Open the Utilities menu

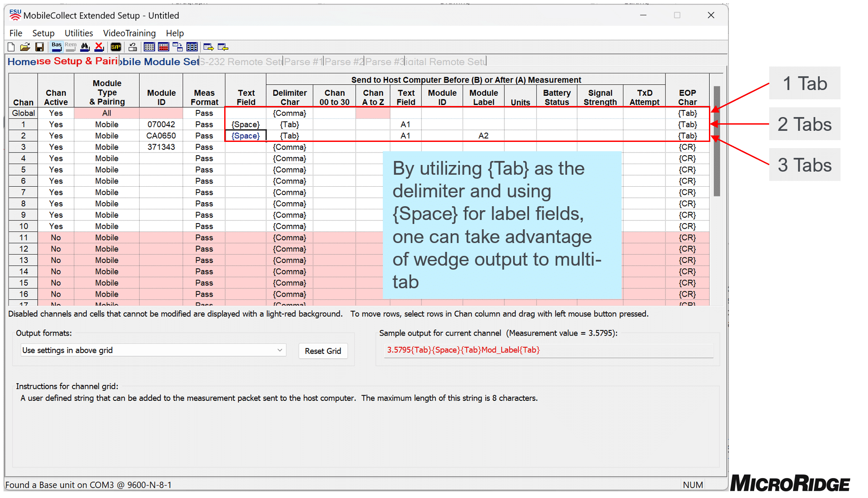[x=79, y=33]
